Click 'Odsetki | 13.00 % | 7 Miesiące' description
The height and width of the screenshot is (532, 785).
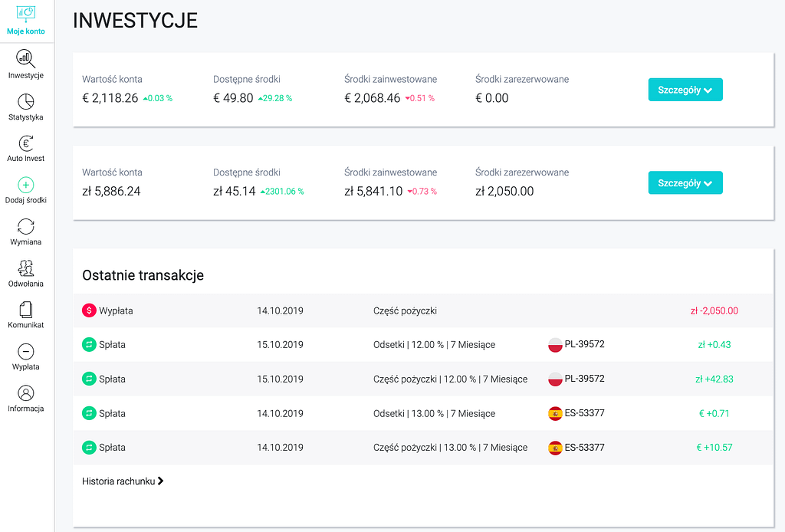[x=434, y=413]
